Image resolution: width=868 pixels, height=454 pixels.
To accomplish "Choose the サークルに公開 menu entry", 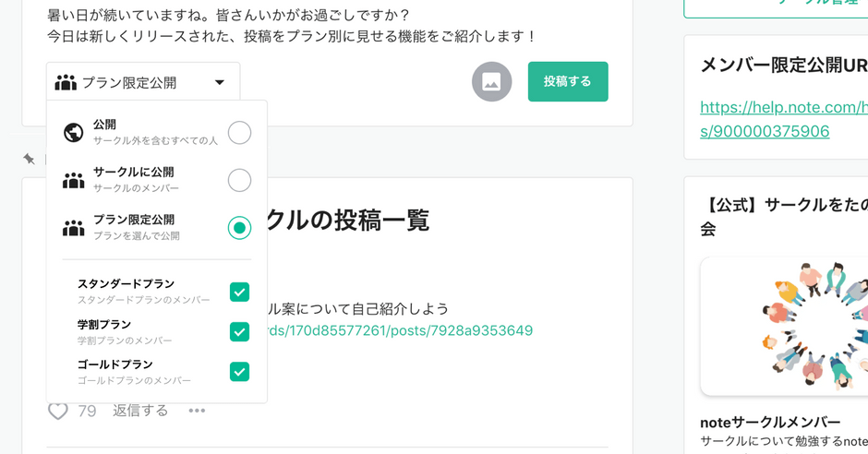I will (157, 180).
